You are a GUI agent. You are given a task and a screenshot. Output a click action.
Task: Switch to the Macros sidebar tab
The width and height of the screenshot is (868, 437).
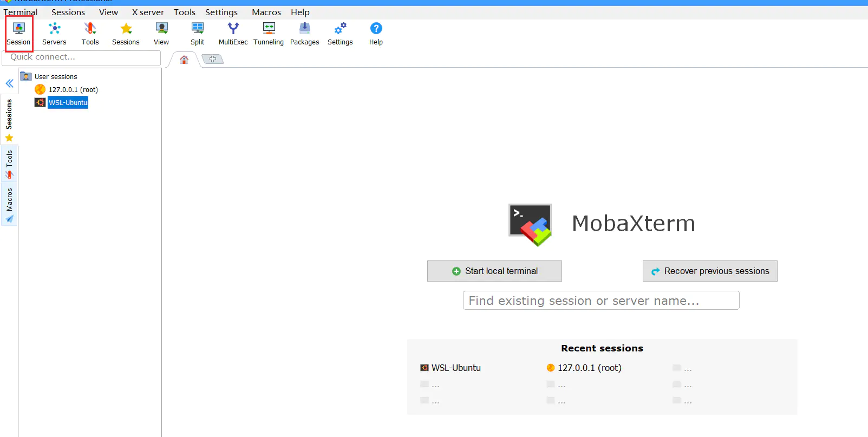tap(9, 205)
